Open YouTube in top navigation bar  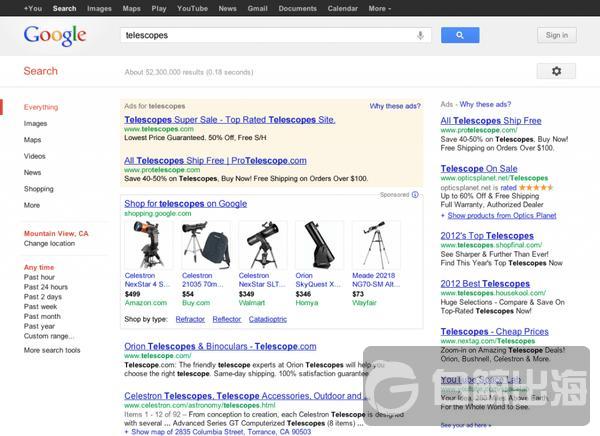[192, 8]
